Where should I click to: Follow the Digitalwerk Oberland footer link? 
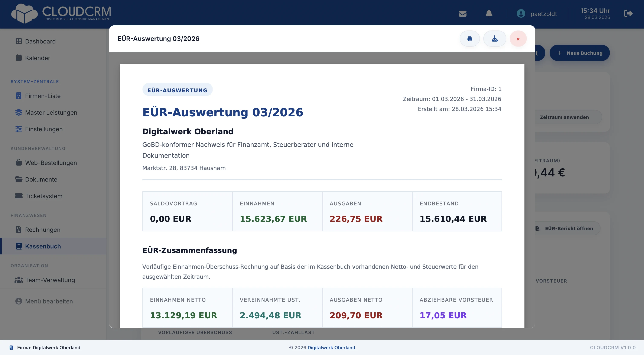[331, 348]
